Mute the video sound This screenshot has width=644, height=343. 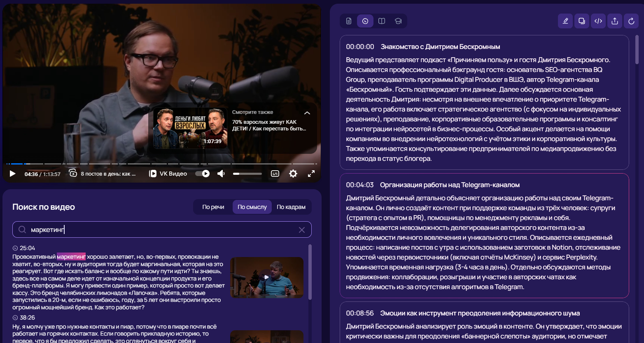(x=221, y=174)
